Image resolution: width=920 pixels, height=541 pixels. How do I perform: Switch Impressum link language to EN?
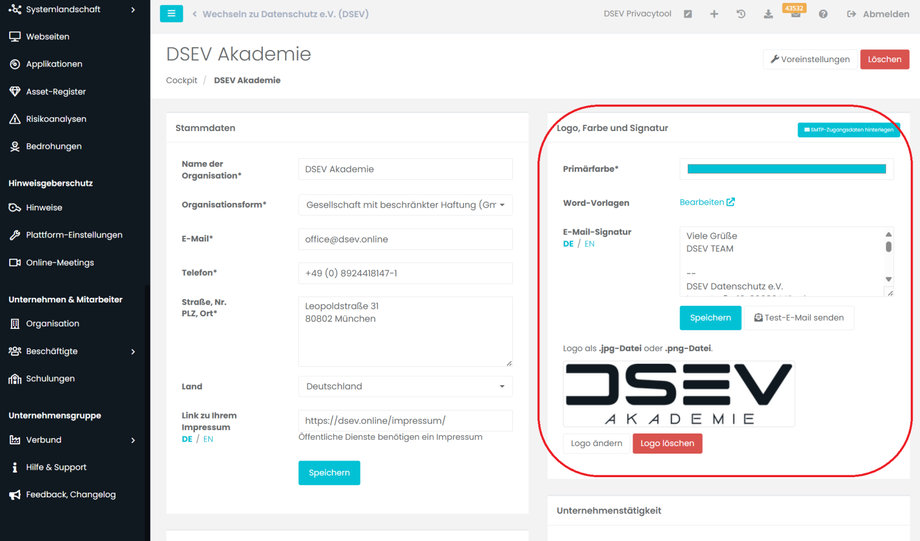[208, 439]
